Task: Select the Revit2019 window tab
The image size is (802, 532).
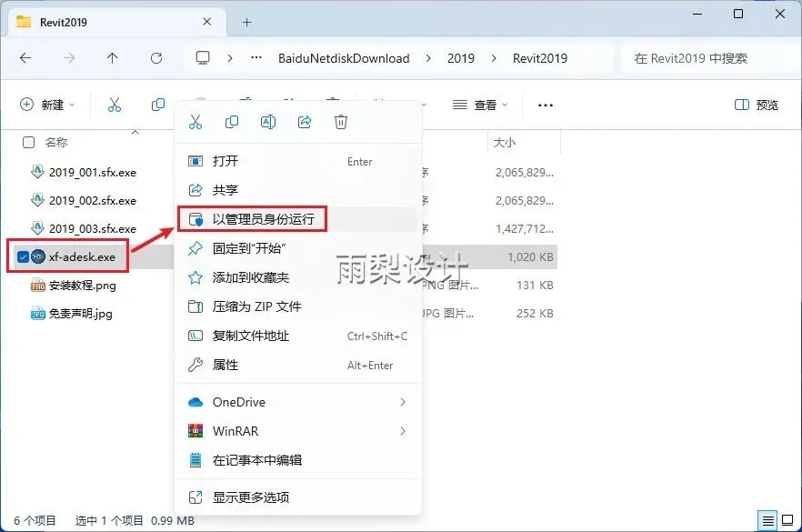Action: (117, 22)
